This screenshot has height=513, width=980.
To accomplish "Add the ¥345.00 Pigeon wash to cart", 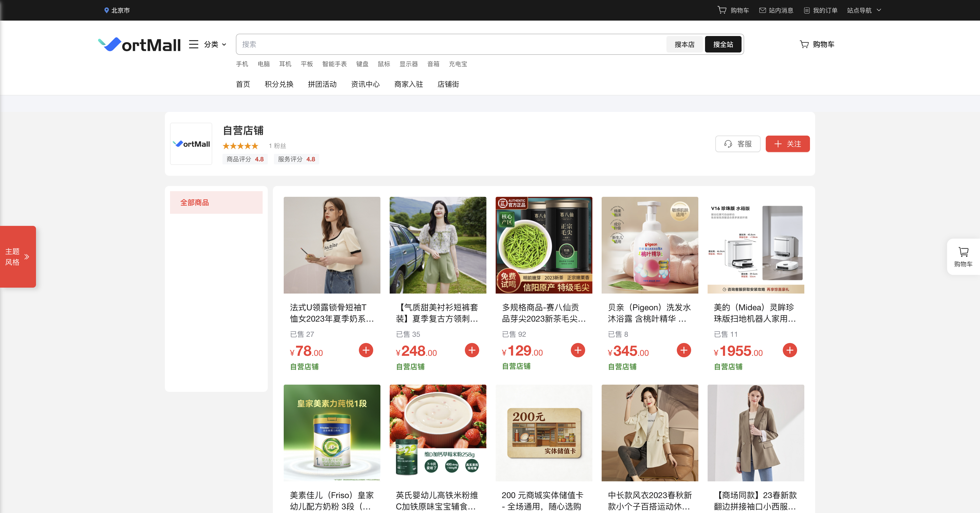I will pyautogui.click(x=684, y=350).
